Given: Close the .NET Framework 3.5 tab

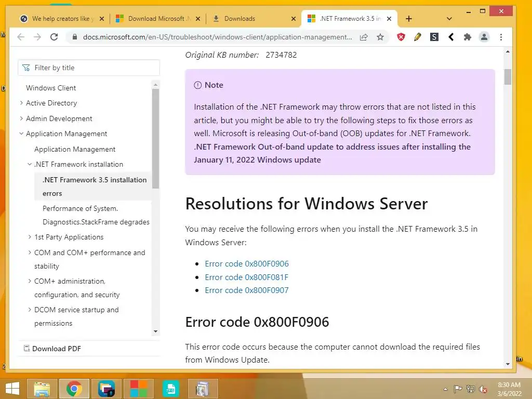Looking at the screenshot, I should (x=390, y=19).
